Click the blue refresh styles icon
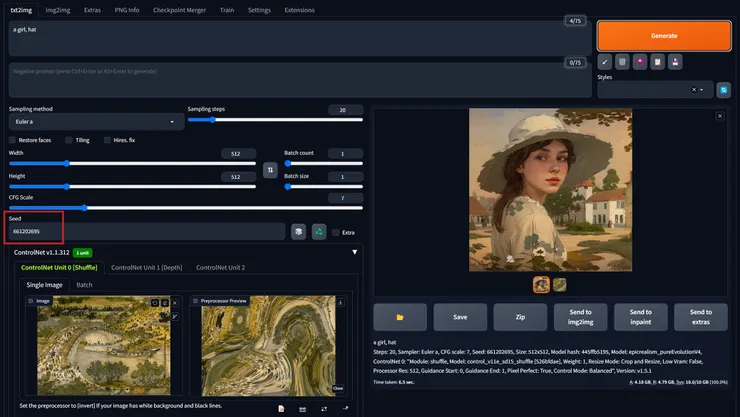Screen dimensions: 740x417 click(x=723, y=90)
